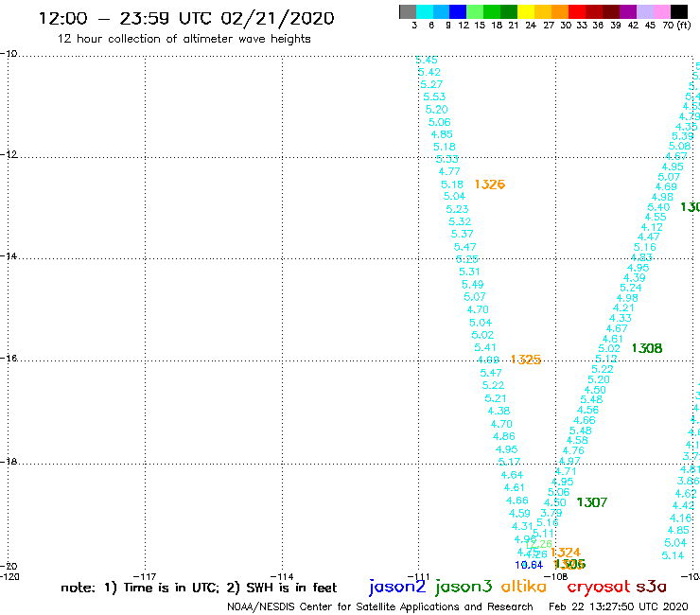Click the orange swatch above label 30
The height and width of the screenshot is (615, 700).
tap(560, 11)
